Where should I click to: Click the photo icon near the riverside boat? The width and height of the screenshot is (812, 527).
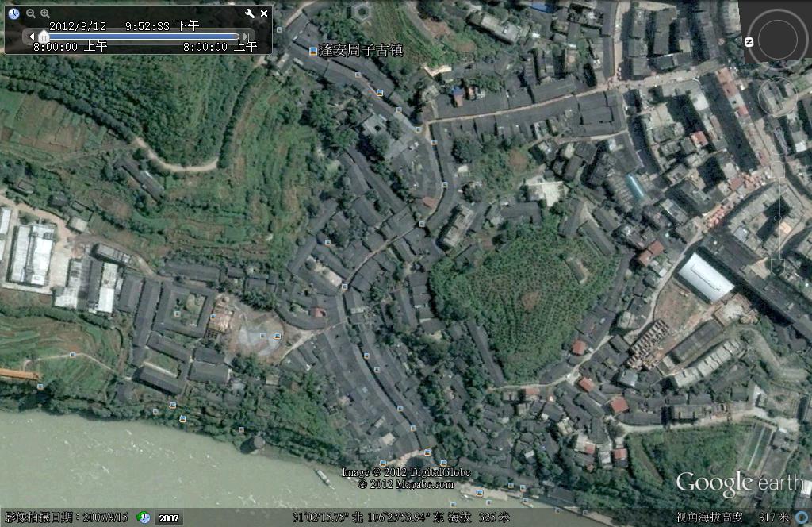click(x=382, y=462)
